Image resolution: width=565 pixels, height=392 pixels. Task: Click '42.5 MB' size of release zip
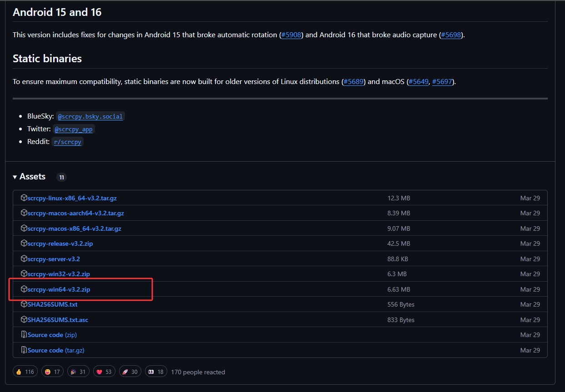399,243
